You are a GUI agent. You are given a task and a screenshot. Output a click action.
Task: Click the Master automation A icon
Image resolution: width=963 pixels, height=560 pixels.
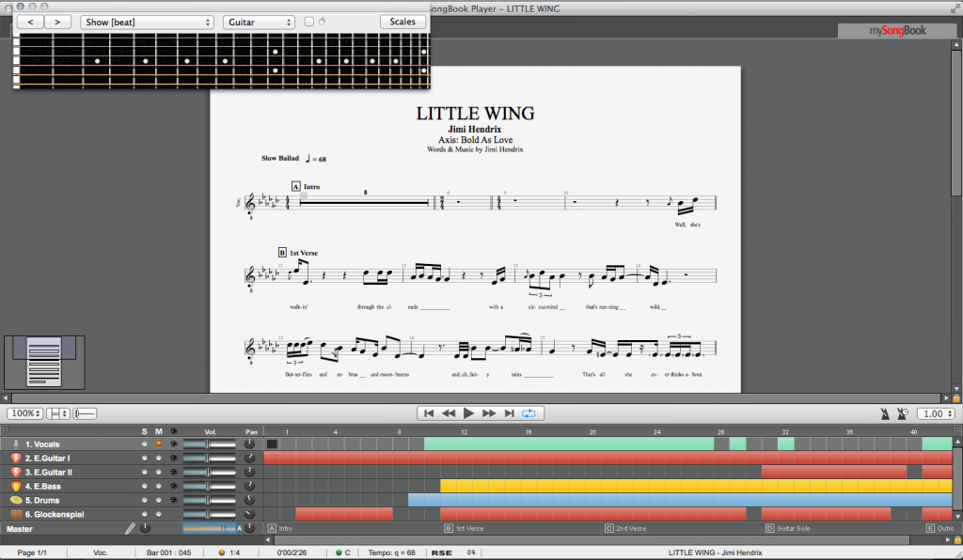click(x=240, y=528)
